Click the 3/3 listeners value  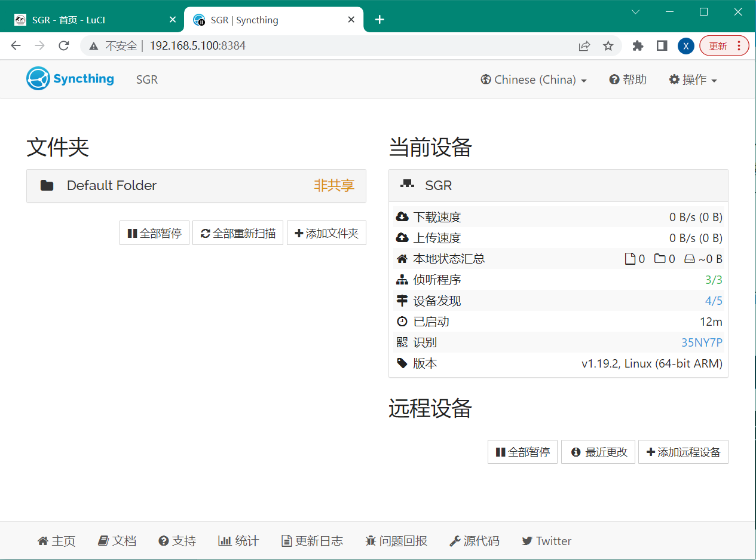[714, 280]
